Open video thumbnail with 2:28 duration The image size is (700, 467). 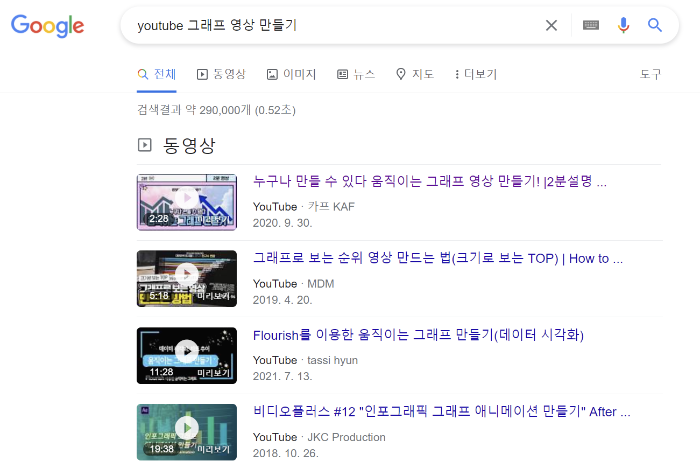[x=187, y=202]
